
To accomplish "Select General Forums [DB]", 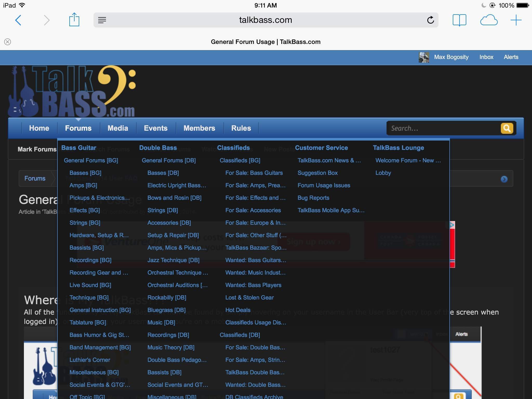I will coord(169,161).
